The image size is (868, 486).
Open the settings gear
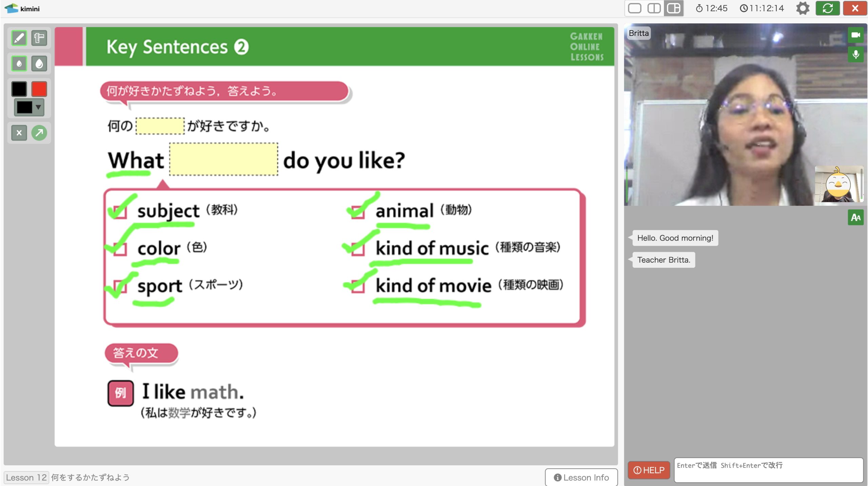point(803,8)
